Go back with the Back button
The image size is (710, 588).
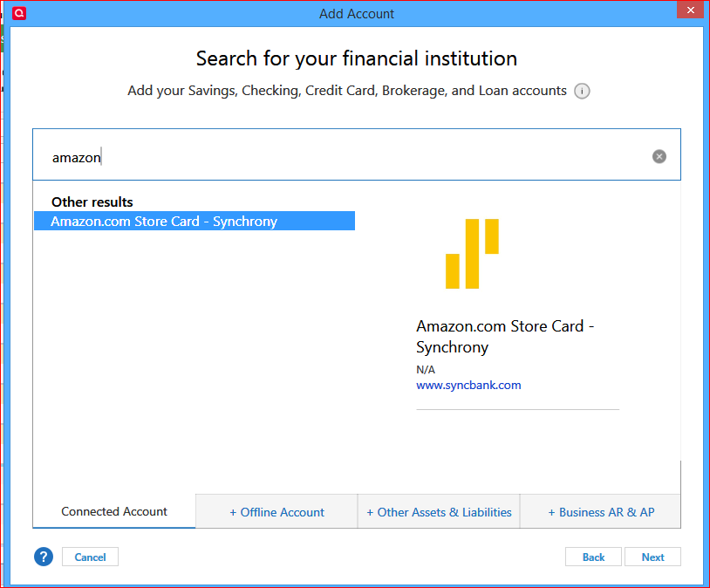point(593,557)
